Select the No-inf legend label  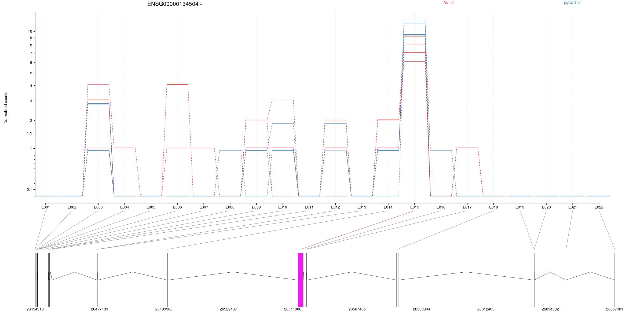448,2
